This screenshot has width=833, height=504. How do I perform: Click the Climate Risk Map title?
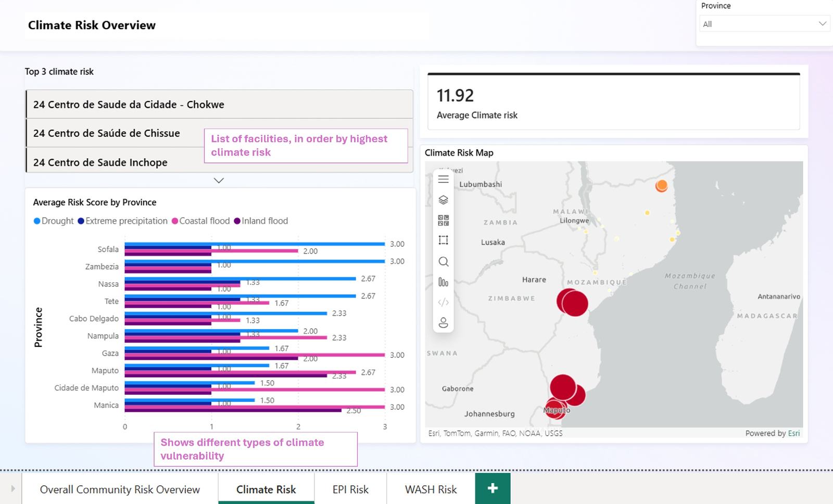coord(459,153)
